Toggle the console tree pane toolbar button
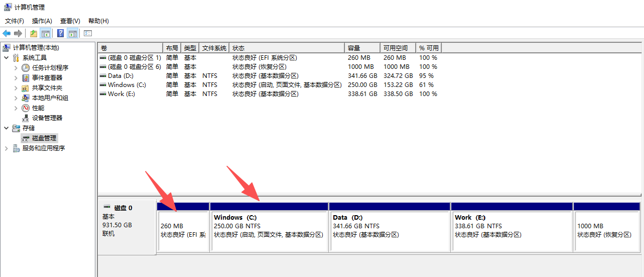 tap(46, 34)
